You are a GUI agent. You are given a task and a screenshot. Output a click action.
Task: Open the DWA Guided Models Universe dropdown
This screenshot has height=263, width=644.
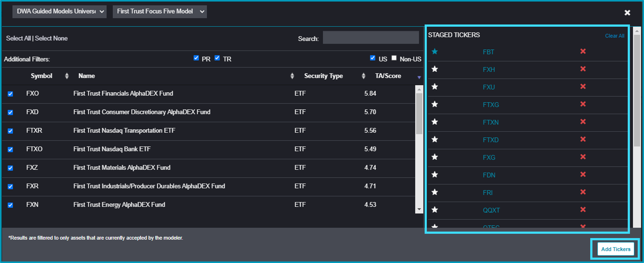coord(59,11)
